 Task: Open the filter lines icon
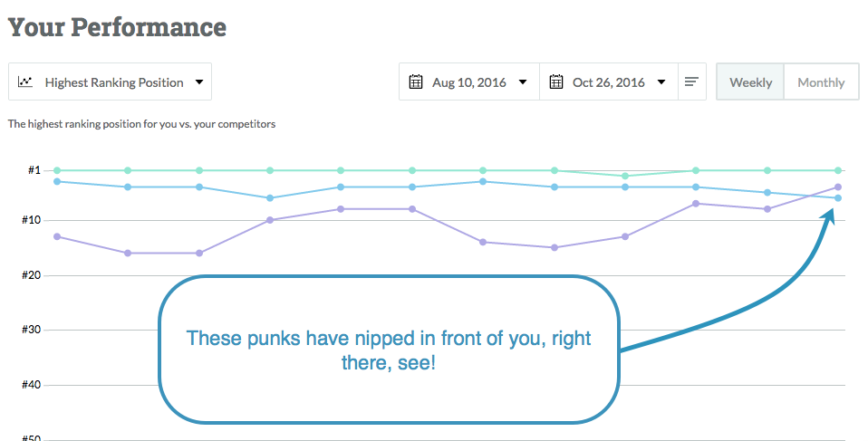point(691,81)
